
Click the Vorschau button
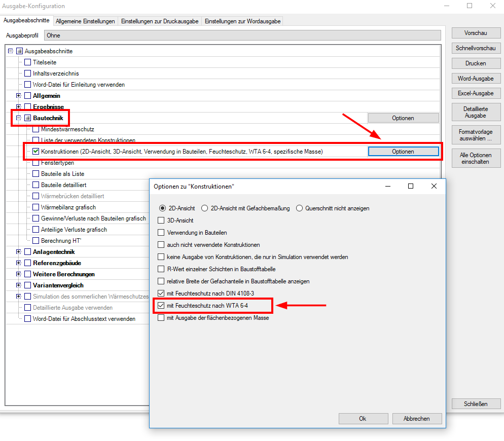click(476, 33)
